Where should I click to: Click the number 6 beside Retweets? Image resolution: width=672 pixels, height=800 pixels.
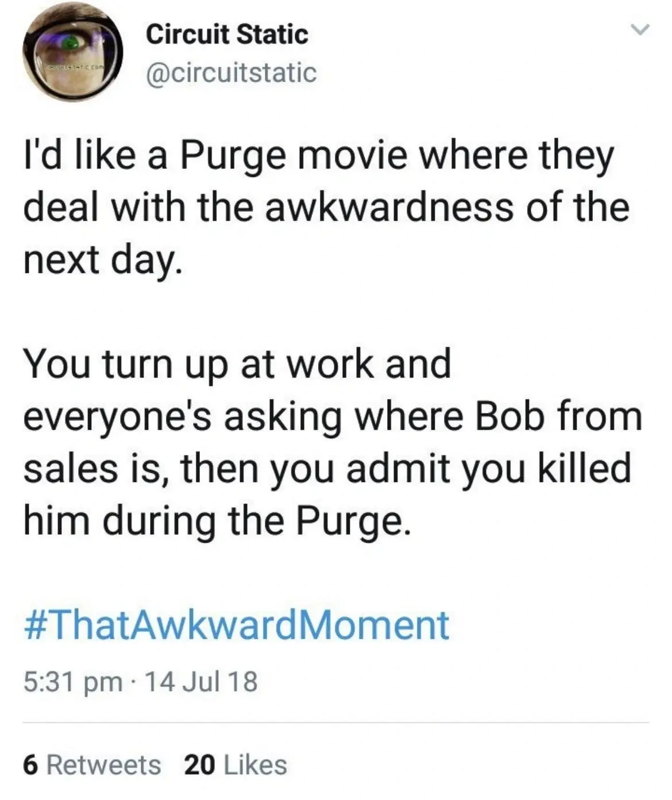[x=31, y=765]
